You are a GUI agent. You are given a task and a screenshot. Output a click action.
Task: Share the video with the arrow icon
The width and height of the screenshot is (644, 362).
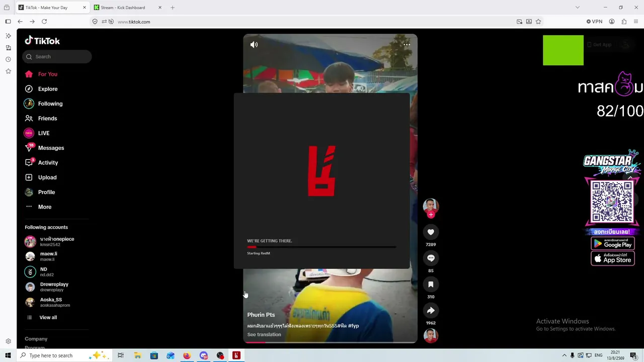click(x=431, y=310)
